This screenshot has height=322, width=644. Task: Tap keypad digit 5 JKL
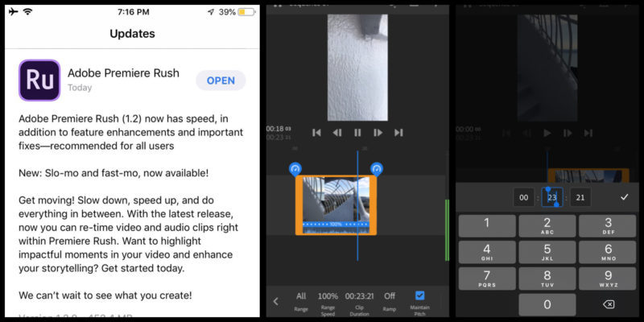coord(547,252)
